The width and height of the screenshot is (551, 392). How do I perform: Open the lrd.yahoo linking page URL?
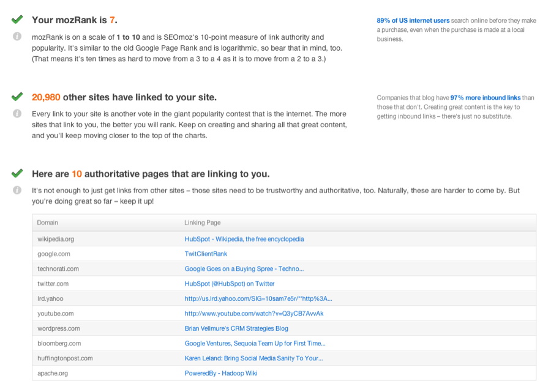260,298
